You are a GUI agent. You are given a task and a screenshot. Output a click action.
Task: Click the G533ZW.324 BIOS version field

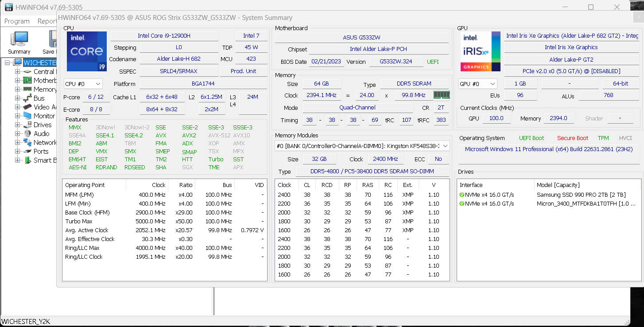tap(396, 62)
